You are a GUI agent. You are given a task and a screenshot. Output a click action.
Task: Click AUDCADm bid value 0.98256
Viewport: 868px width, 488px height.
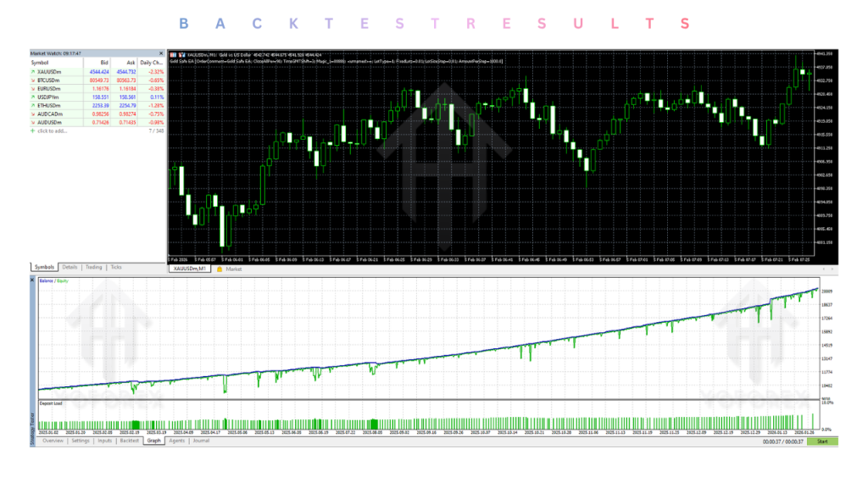[x=100, y=114]
